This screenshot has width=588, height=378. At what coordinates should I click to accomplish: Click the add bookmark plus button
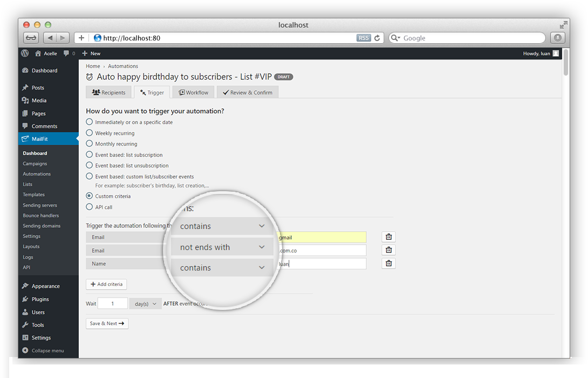click(81, 38)
